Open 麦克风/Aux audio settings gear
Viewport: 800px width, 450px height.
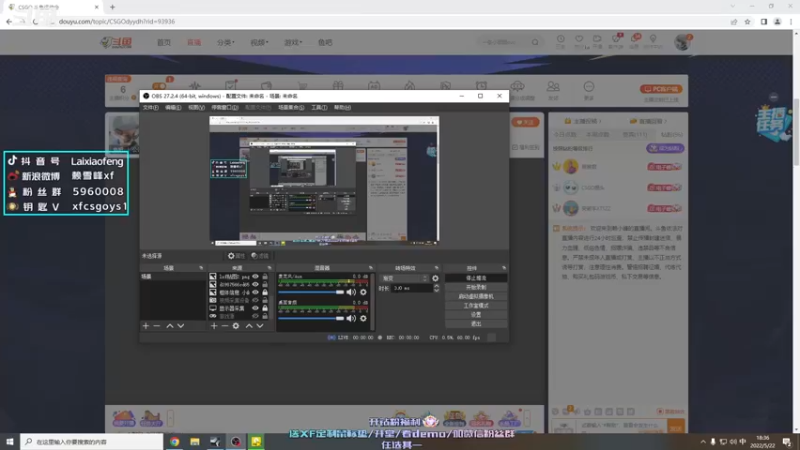(363, 292)
